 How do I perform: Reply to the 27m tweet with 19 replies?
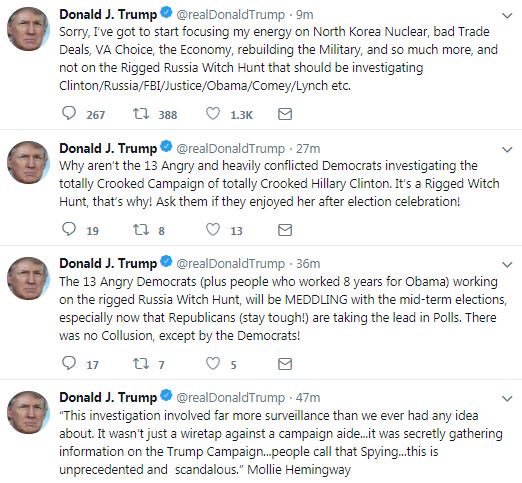point(69,229)
